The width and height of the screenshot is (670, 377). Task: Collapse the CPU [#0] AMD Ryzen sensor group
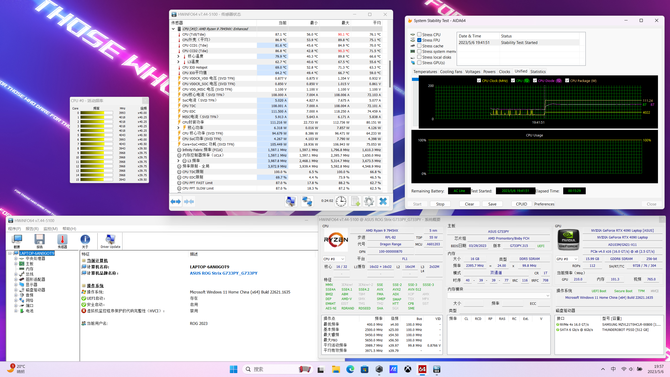coord(173,29)
